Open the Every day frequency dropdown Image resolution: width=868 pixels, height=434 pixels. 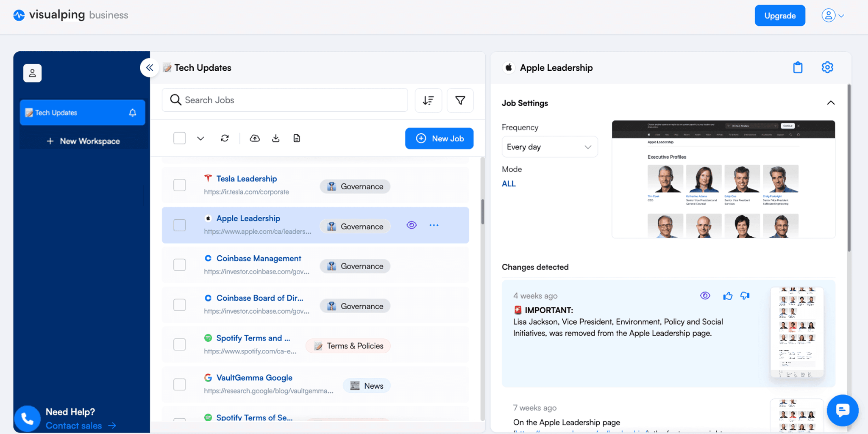click(x=549, y=147)
